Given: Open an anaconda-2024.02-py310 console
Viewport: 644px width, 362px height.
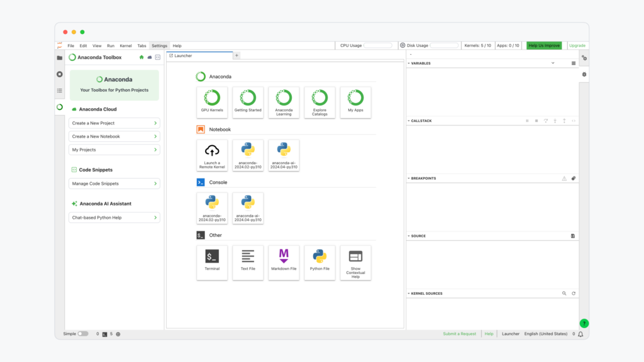Looking at the screenshot, I should pos(212,208).
